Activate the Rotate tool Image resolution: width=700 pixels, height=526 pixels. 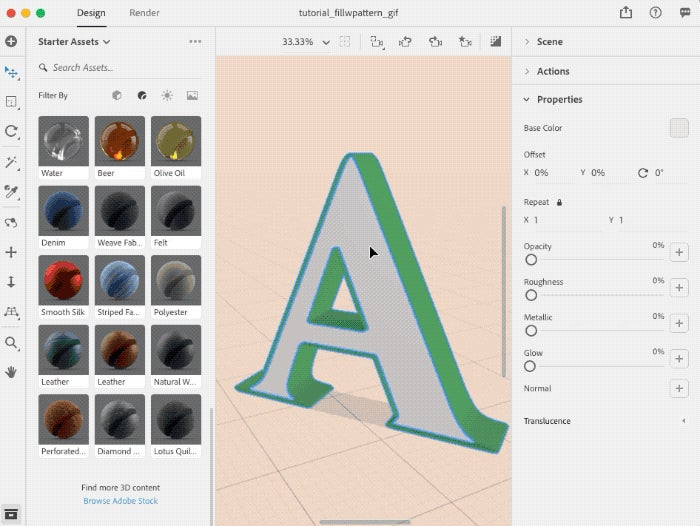(11, 131)
